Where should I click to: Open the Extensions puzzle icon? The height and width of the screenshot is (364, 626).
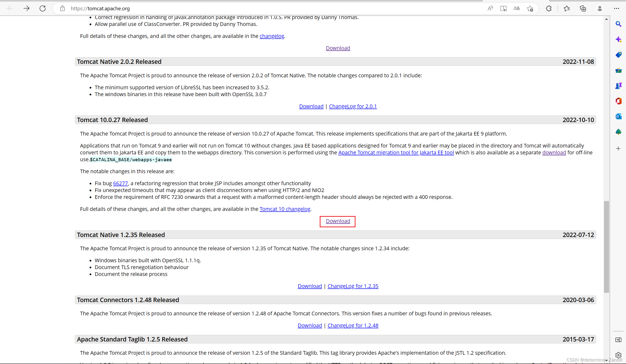click(x=549, y=9)
